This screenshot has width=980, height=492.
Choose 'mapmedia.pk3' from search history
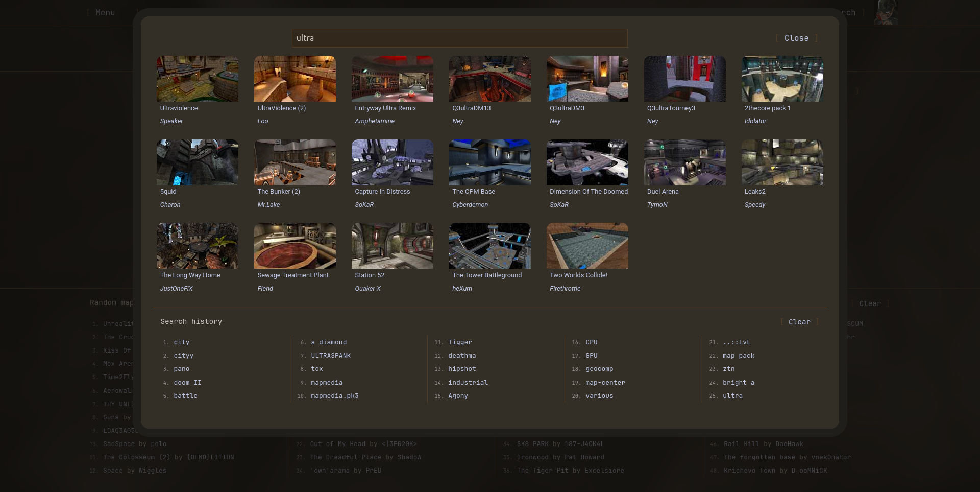pyautogui.click(x=335, y=396)
